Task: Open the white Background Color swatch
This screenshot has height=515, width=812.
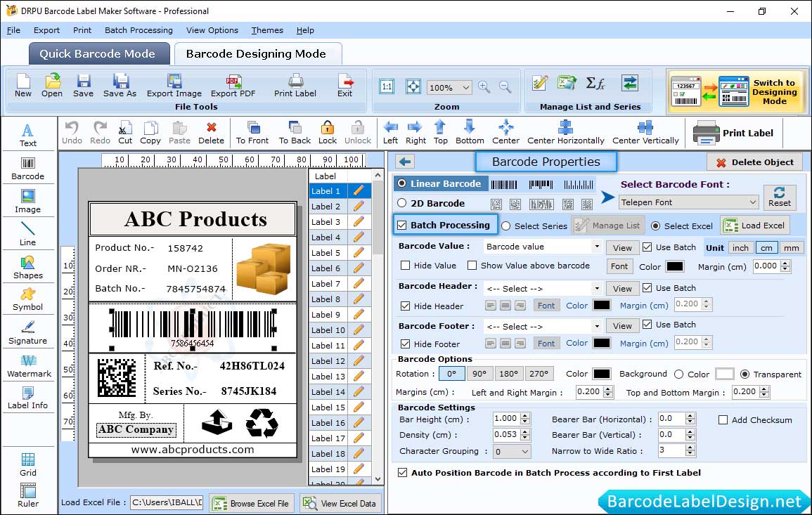Action: [725, 374]
